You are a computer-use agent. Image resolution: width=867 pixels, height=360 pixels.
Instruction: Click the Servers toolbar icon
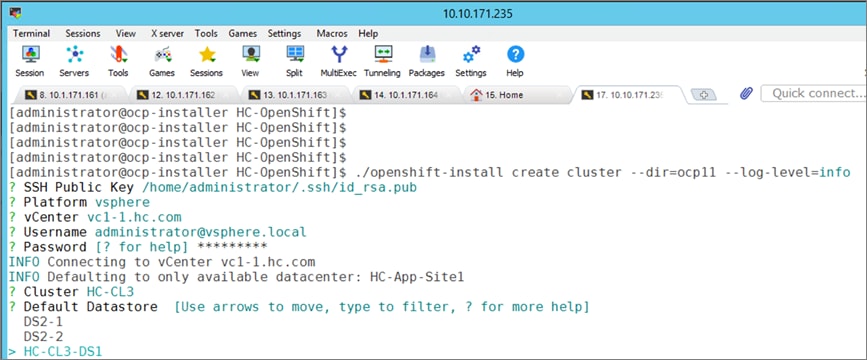click(x=74, y=61)
